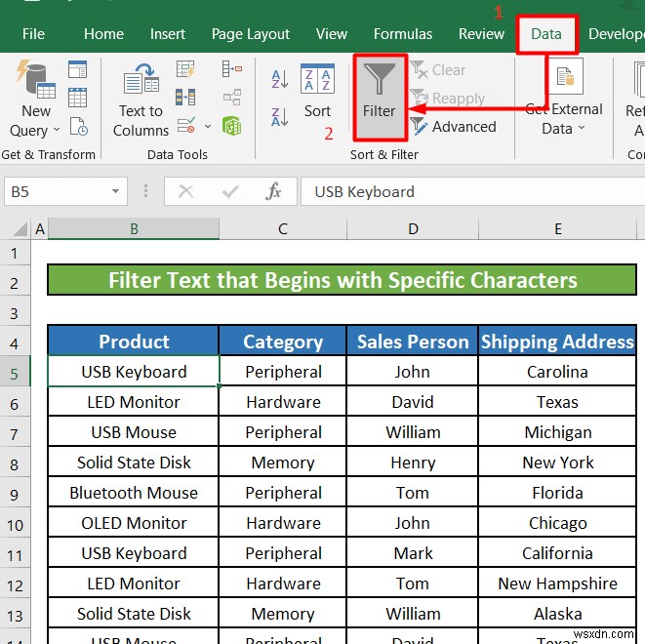
Task: Switch to the View tab
Action: (332, 34)
